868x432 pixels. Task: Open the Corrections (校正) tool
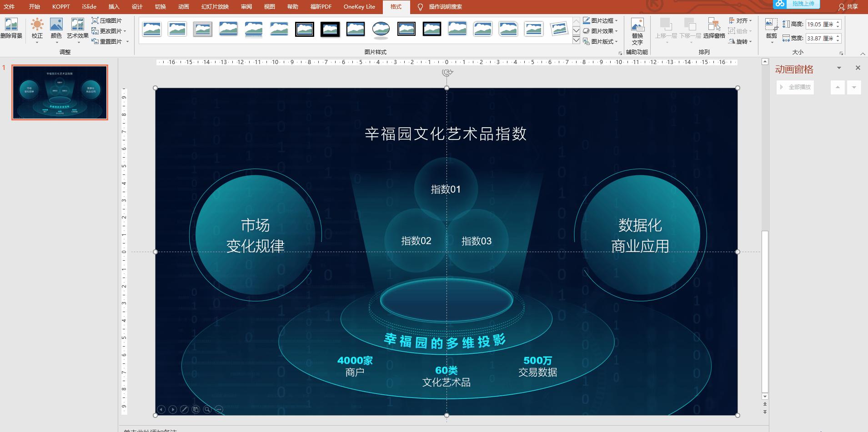pyautogui.click(x=37, y=28)
